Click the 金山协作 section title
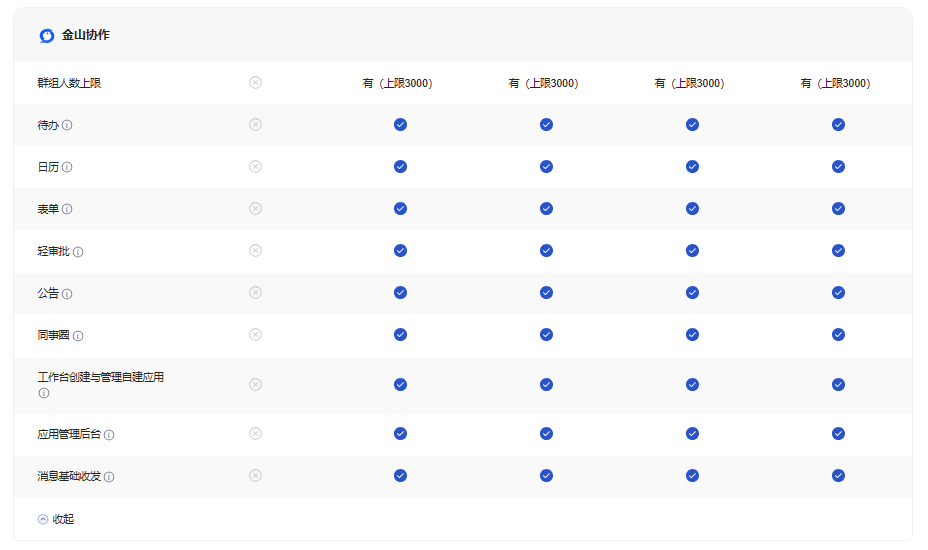This screenshot has width=928, height=550. [x=86, y=35]
